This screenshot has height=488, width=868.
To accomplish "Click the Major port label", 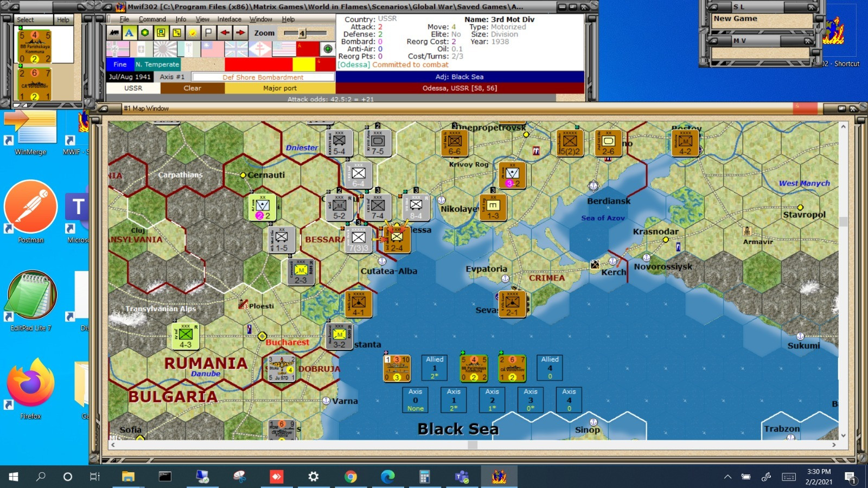I will (280, 88).
